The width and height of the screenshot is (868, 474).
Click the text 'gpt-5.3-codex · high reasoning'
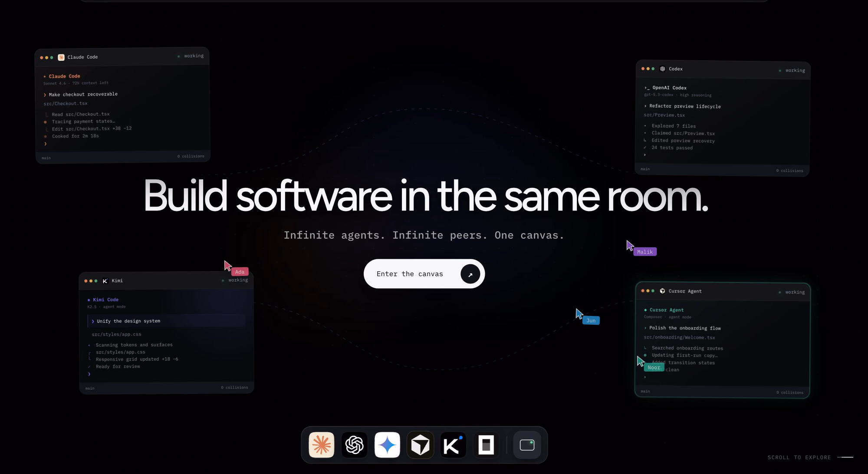point(677,95)
